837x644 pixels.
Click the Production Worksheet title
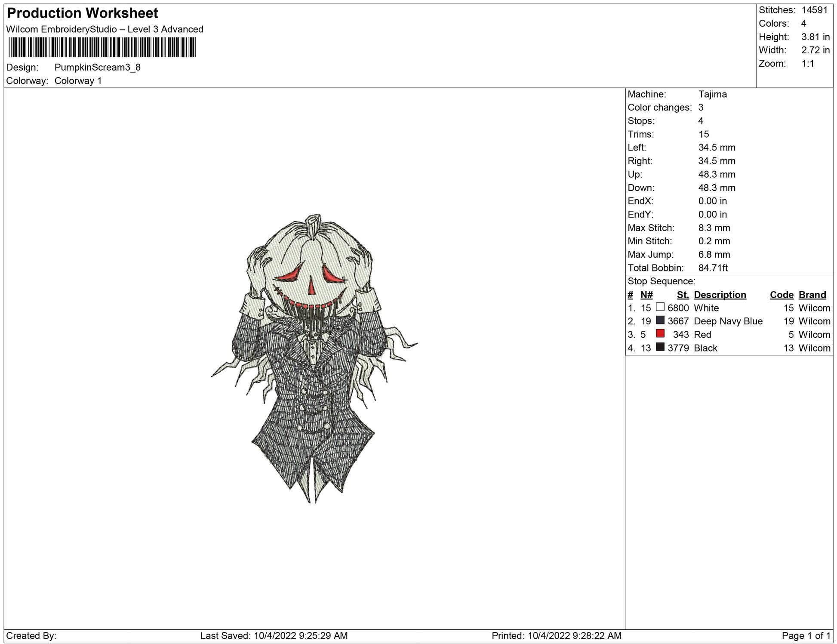coord(83,13)
